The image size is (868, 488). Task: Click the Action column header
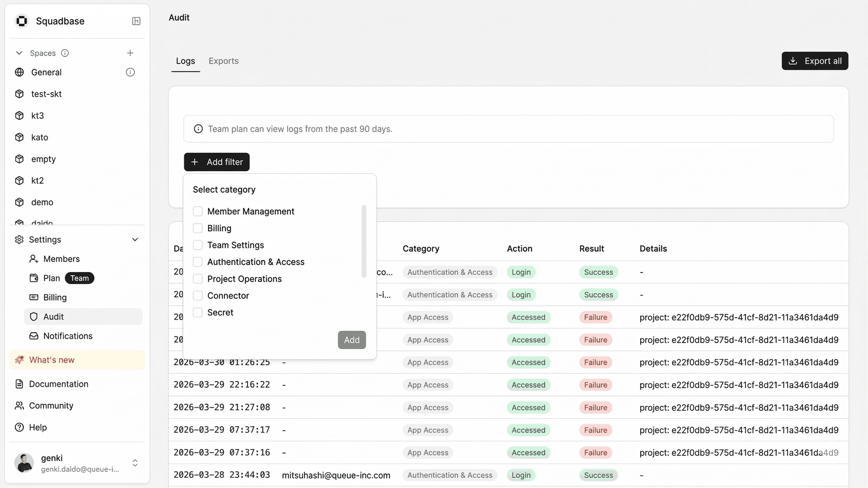pyautogui.click(x=520, y=248)
